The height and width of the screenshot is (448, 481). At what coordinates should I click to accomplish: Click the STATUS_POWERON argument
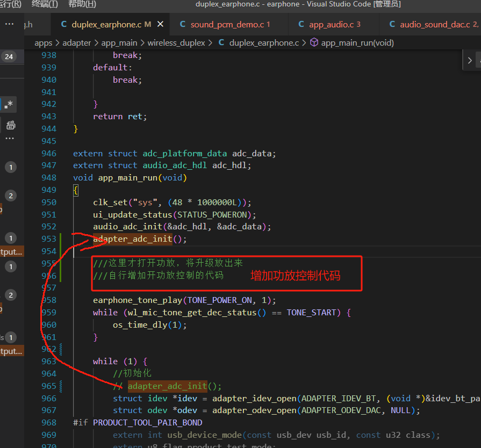pos(212,215)
